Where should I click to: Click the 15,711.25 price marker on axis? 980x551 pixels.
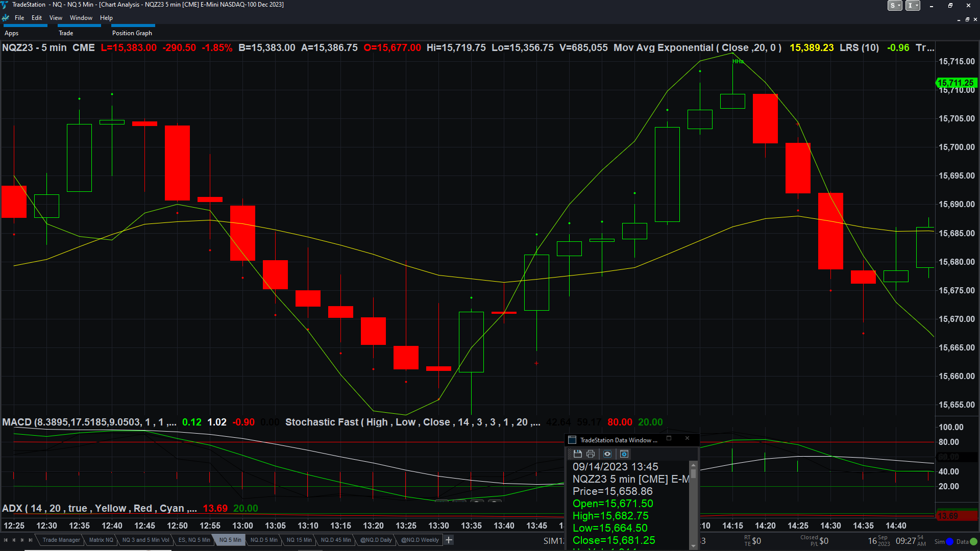(956, 83)
